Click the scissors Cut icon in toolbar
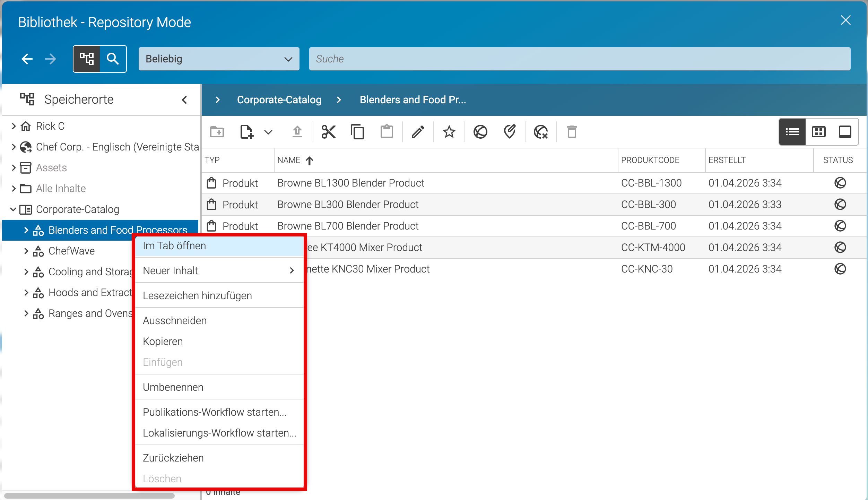The height and width of the screenshot is (500, 868). [x=328, y=132]
